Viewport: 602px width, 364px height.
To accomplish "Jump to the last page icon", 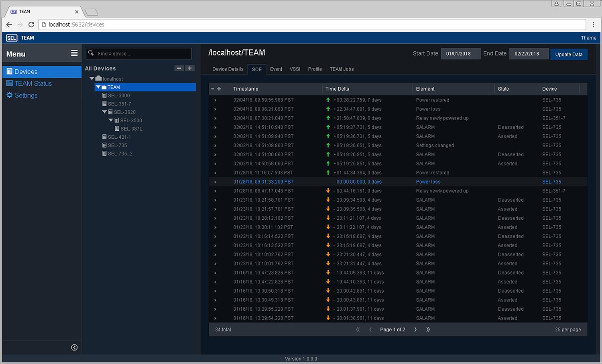I will (428, 330).
